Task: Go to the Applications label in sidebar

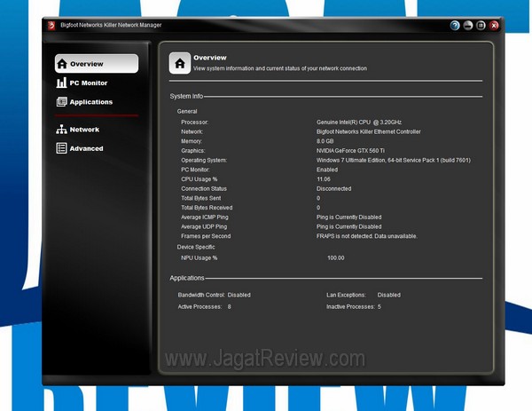Action: tap(91, 102)
